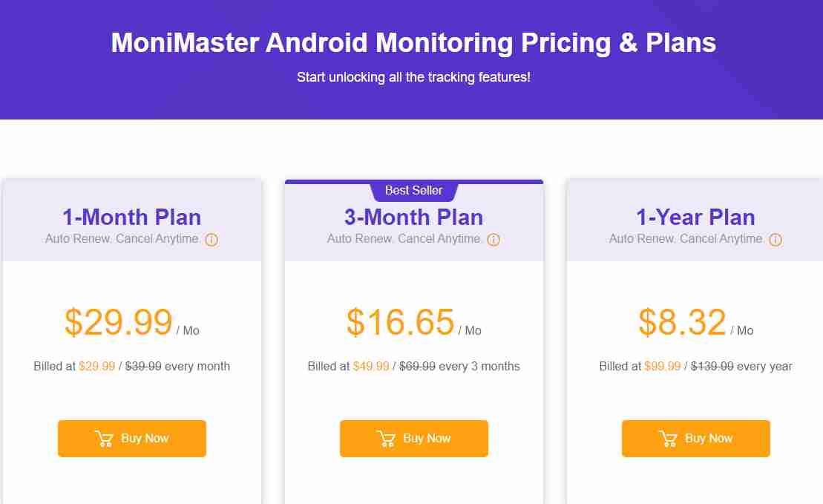This screenshot has height=504, width=823.
Task: Click cart icon in 1-Month Buy Now button
Action: pyautogui.click(x=104, y=439)
